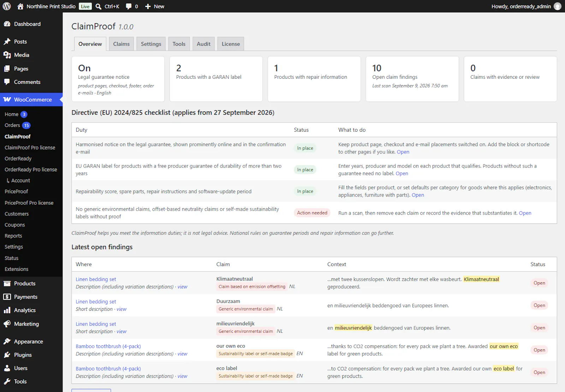This screenshot has height=392, width=565.
Task: Click the WooCommerce logo icon
Action: click(7, 99)
